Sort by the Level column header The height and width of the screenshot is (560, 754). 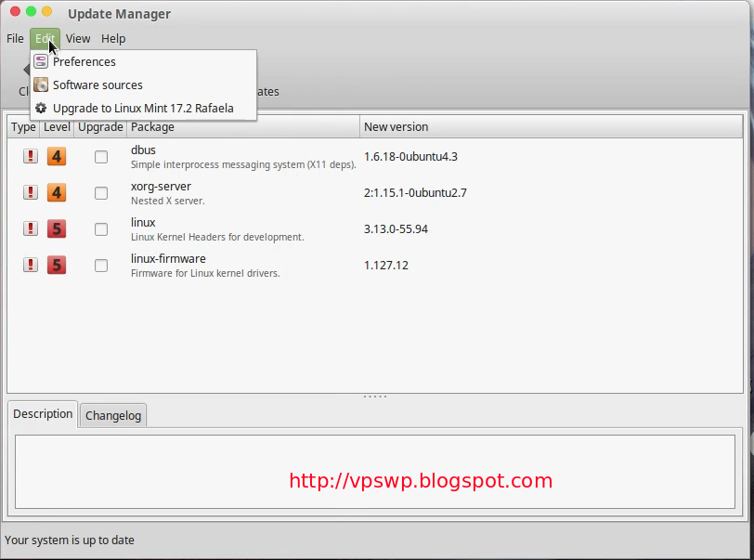57,127
